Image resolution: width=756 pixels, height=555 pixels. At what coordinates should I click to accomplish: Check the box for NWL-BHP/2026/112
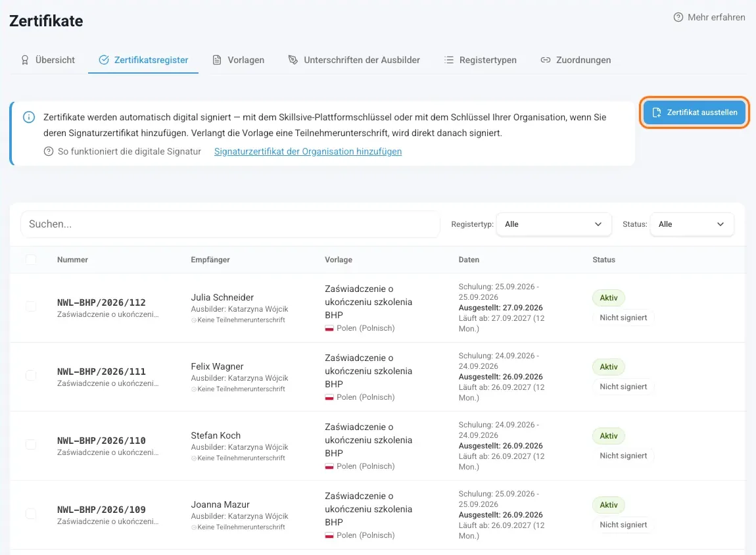tap(31, 306)
